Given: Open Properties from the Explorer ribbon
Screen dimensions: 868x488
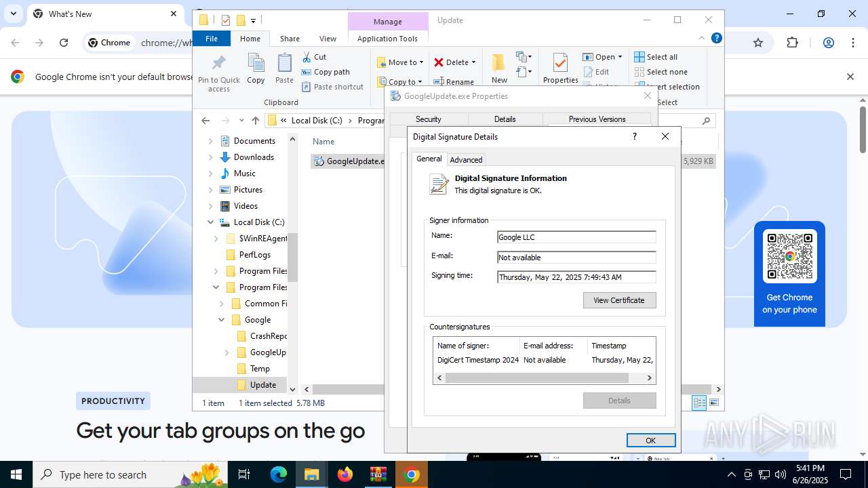Looking at the screenshot, I should click(x=561, y=68).
